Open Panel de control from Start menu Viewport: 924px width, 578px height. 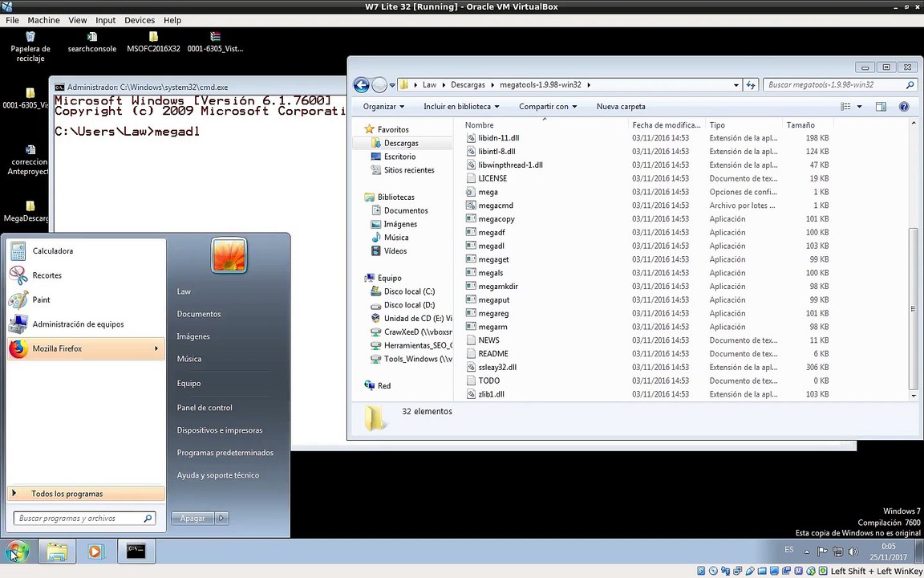[x=205, y=408]
